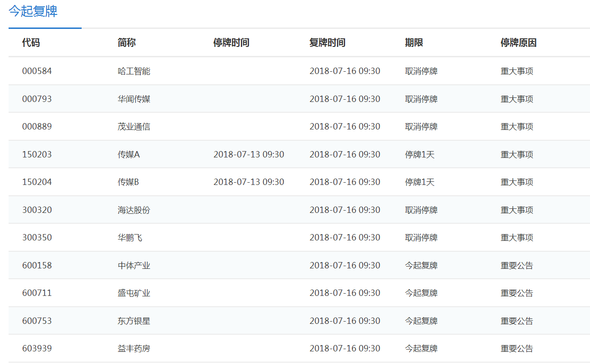Click 重要公告 reason in 盛屯矿业 row

tap(516, 293)
